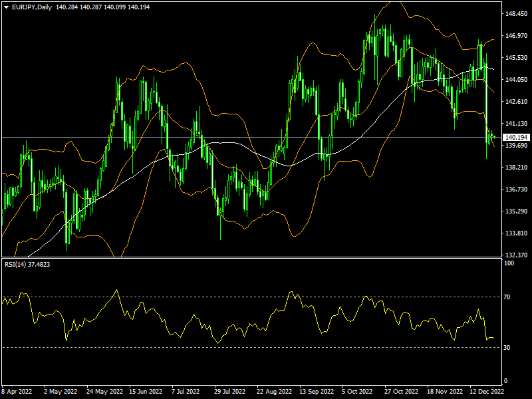Screen dimensions: 532x399
Task: Click the 135.290 price scale value
Action: point(516,211)
